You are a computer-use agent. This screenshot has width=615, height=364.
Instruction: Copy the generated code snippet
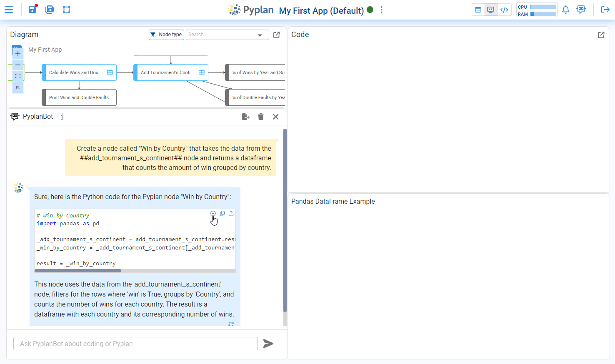(222, 213)
